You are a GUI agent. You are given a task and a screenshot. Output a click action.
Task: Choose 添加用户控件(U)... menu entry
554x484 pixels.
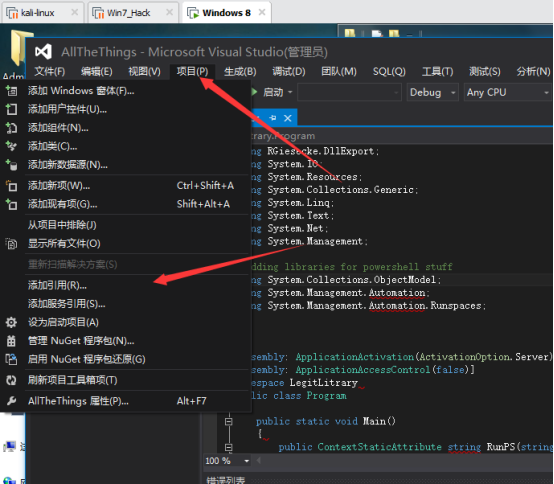(125, 109)
